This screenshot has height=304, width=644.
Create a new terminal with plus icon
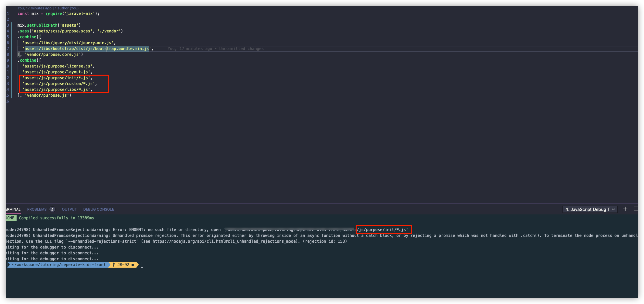[x=625, y=209]
